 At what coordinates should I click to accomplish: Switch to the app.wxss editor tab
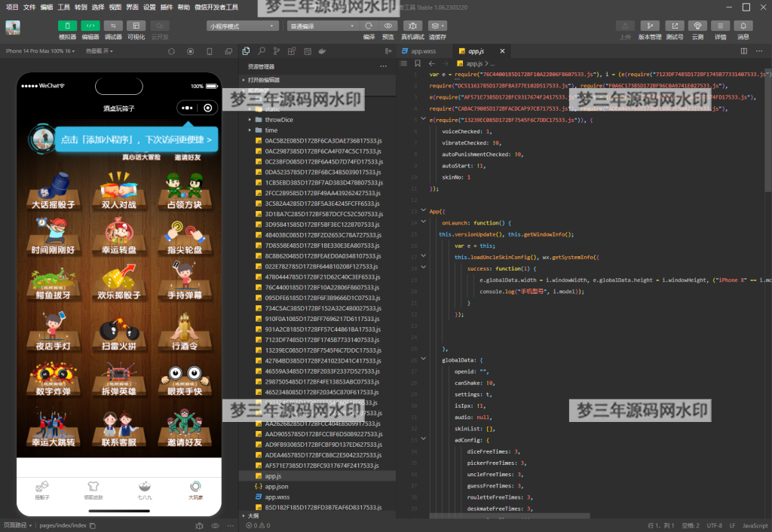coord(424,51)
